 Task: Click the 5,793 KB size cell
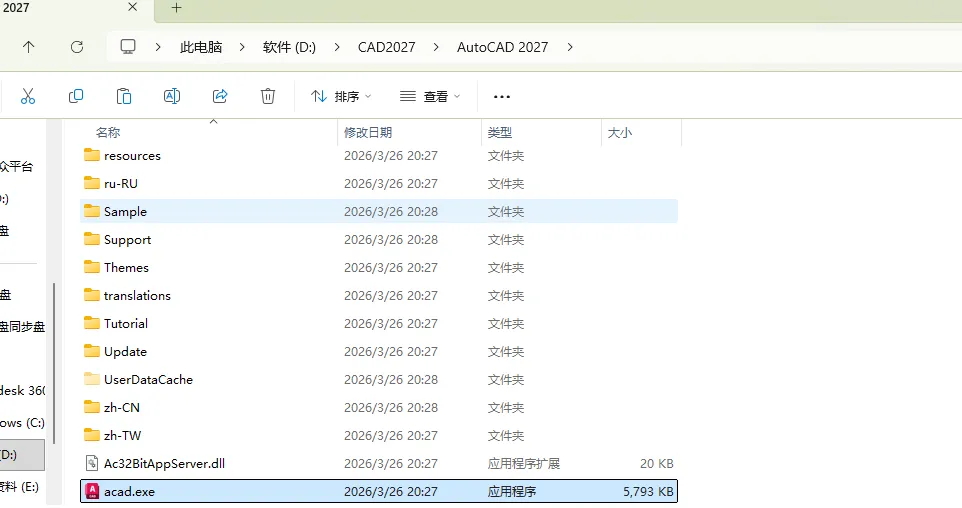[x=648, y=491]
